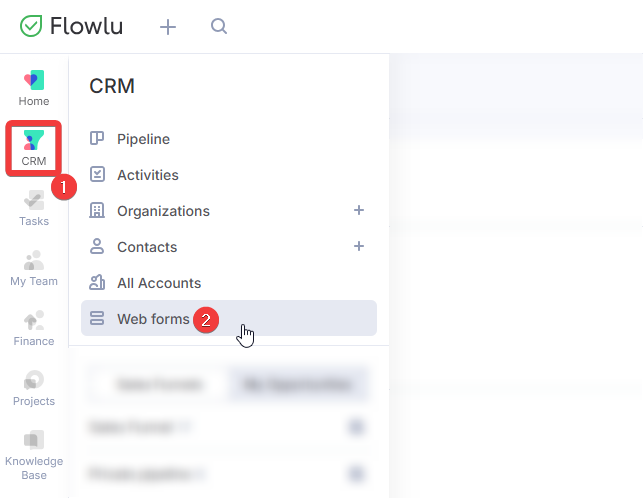Click the Web forms list icon
Viewport: 643px width, 498px height.
97,318
